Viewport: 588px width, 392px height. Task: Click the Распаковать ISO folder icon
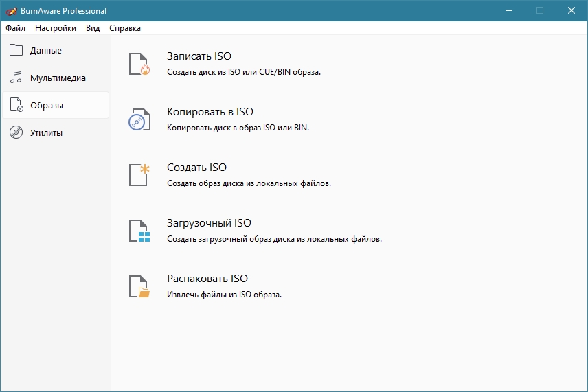(139, 286)
